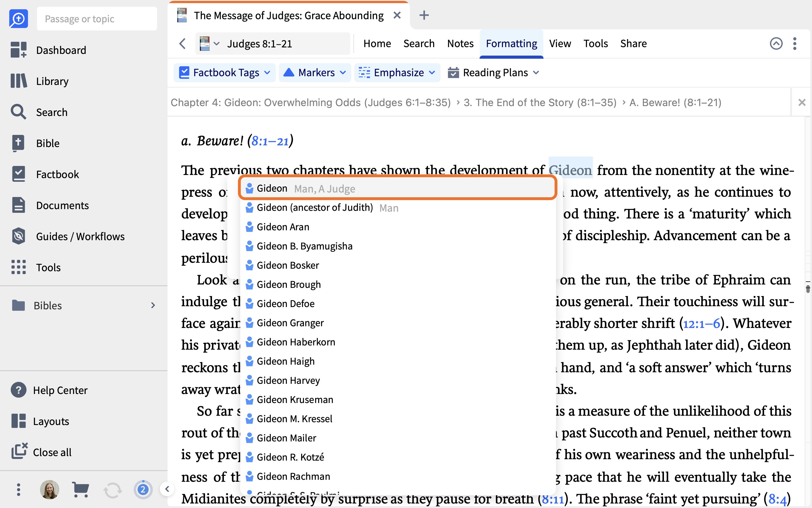Viewport: 812px width, 508px height.
Task: Collapse the sidebar with the left chevron
Action: tap(167, 489)
